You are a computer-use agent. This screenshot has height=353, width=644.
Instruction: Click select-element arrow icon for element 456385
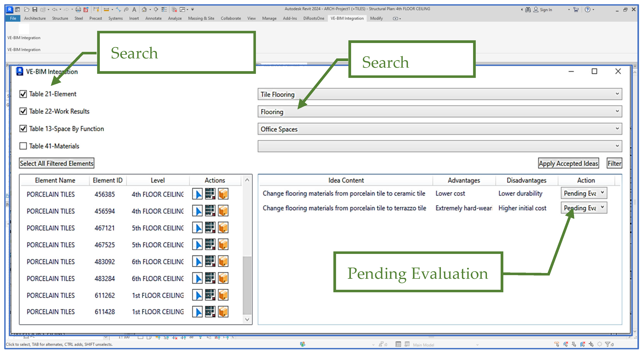tap(197, 194)
